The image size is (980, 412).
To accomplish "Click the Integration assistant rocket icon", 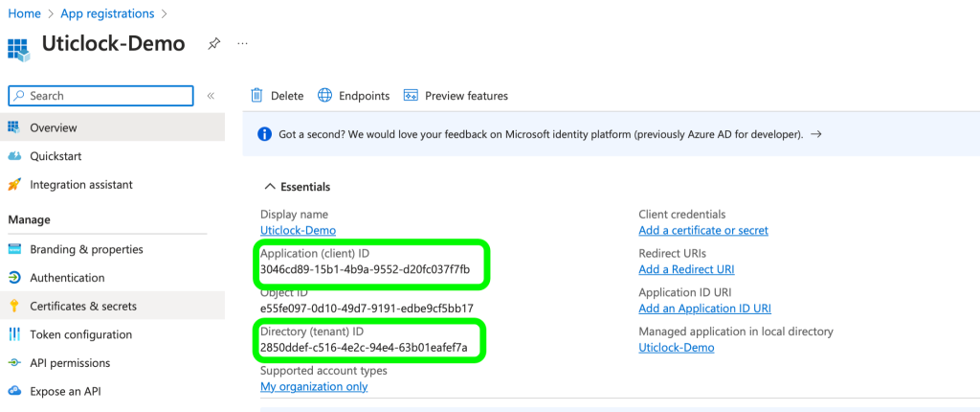I will tap(14, 185).
